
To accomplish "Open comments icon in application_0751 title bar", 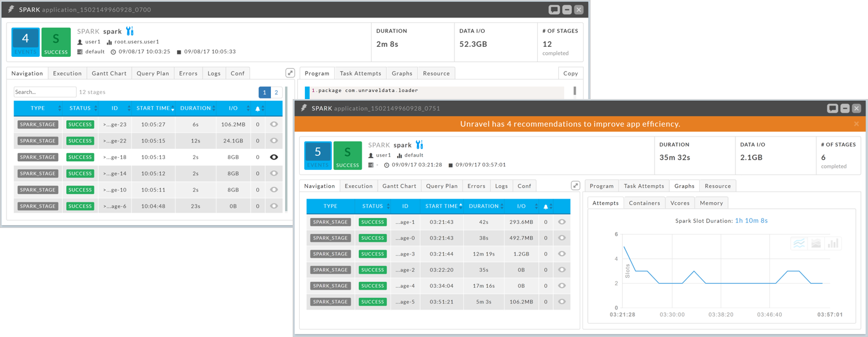I will 832,108.
